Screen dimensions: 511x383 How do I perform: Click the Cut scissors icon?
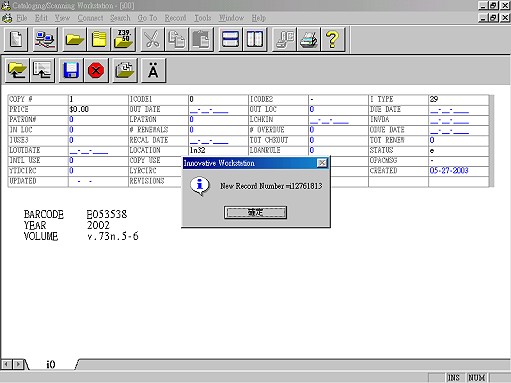coord(152,39)
